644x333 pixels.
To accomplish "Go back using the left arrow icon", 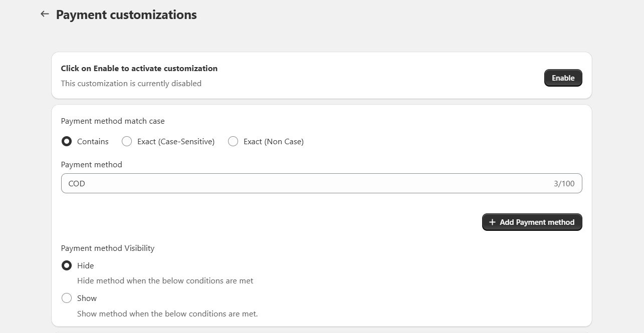I will coord(45,14).
